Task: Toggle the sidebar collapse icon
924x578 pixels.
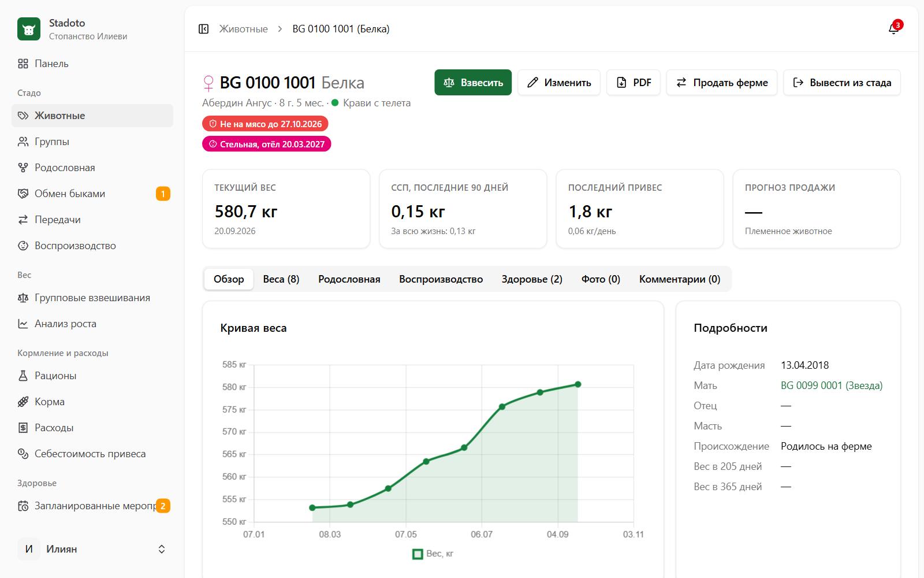Action: coord(203,29)
